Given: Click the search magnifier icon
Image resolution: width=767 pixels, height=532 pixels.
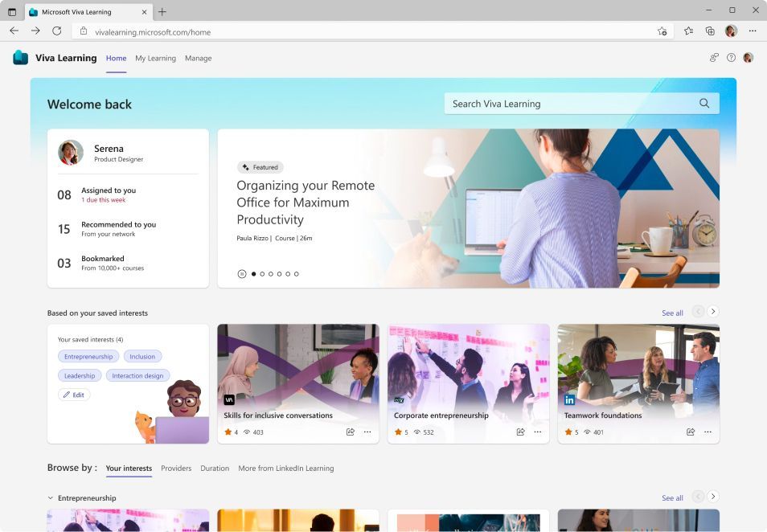Looking at the screenshot, I should 704,103.
